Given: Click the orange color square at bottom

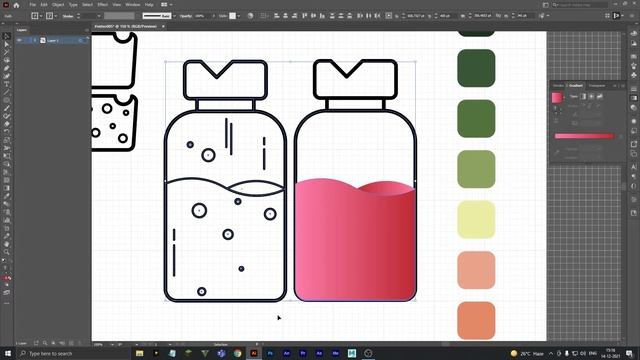Looking at the screenshot, I should click(476, 320).
